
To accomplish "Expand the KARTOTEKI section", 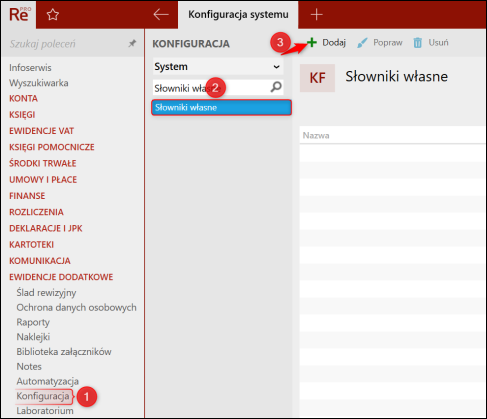I will pos(31,245).
